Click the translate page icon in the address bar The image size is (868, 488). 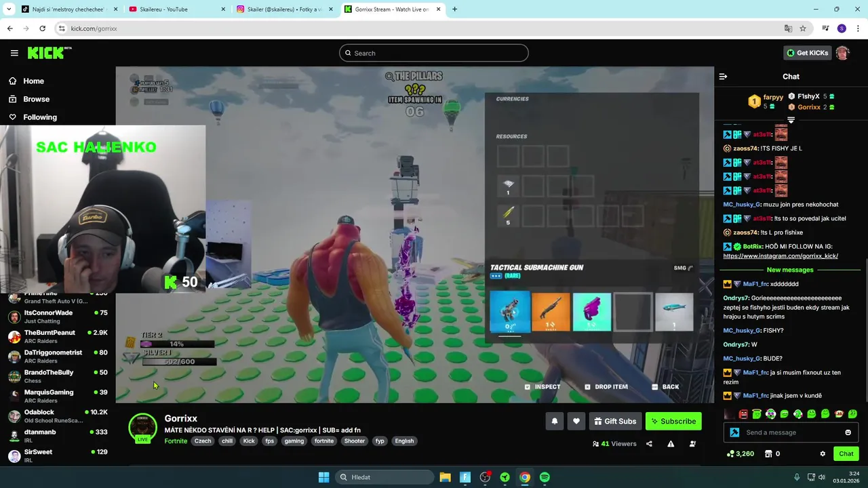788,28
